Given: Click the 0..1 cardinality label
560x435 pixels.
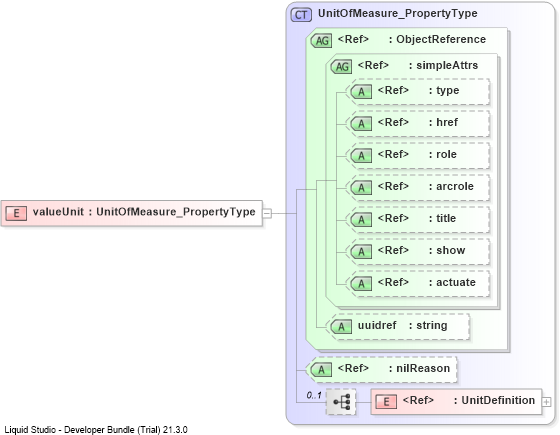Looking at the screenshot, I should [314, 395].
